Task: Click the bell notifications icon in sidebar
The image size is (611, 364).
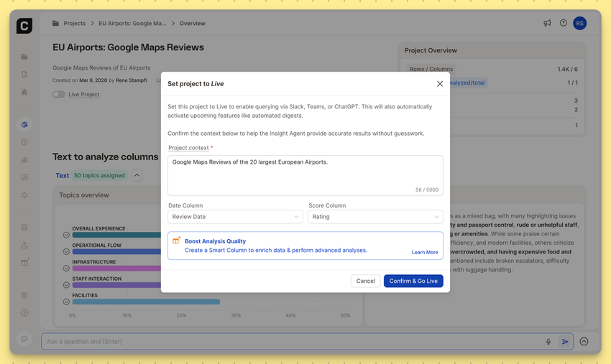Action: pyautogui.click(x=24, y=195)
